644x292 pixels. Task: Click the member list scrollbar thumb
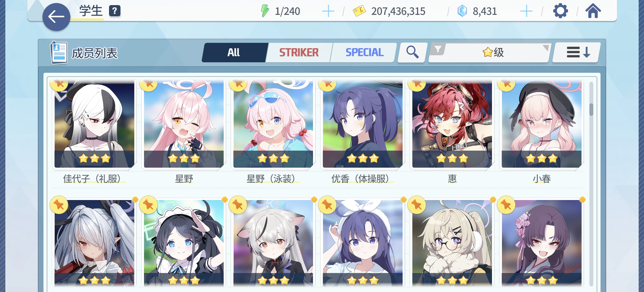coord(591,109)
